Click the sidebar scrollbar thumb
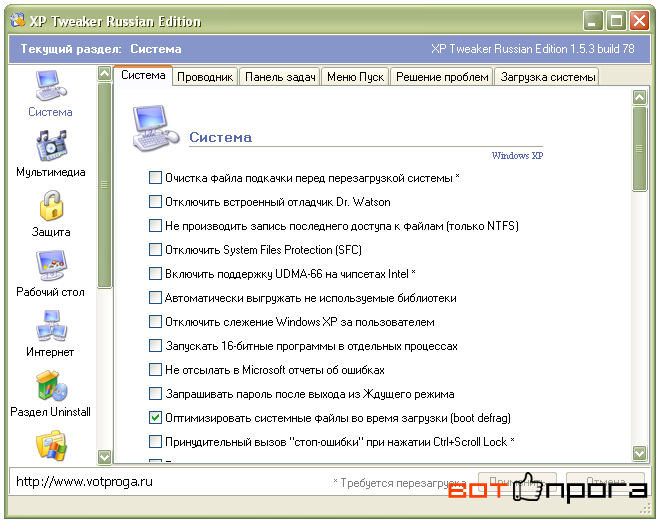This screenshot has width=660, height=523. pos(104,185)
